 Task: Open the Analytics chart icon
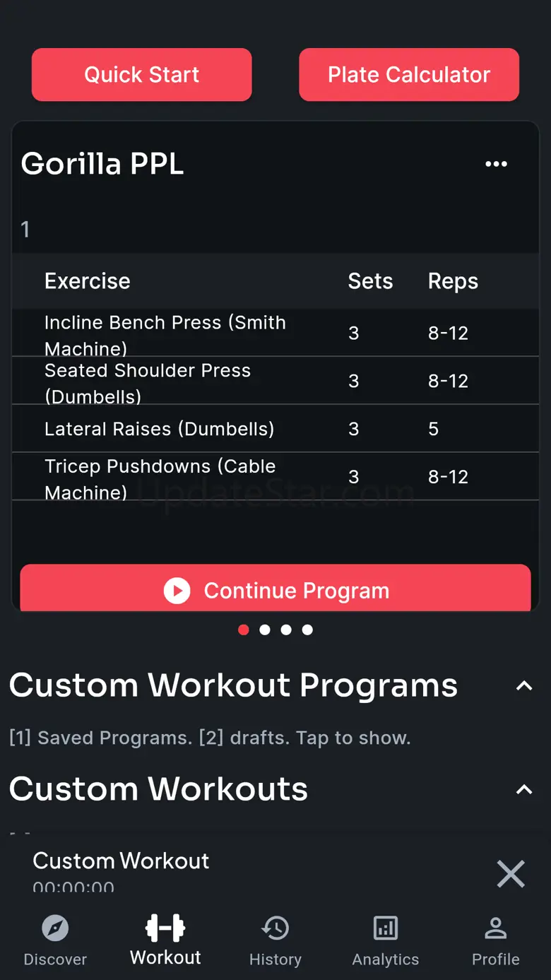pos(386,928)
